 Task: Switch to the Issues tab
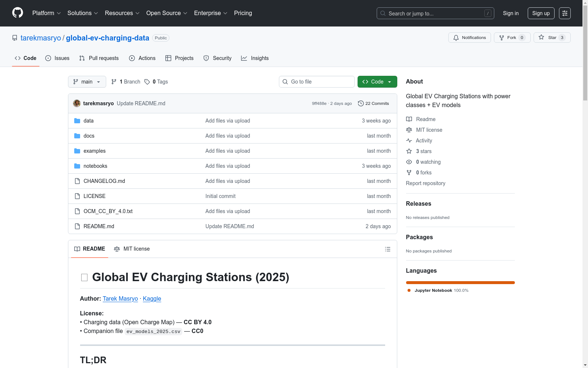tap(57, 58)
